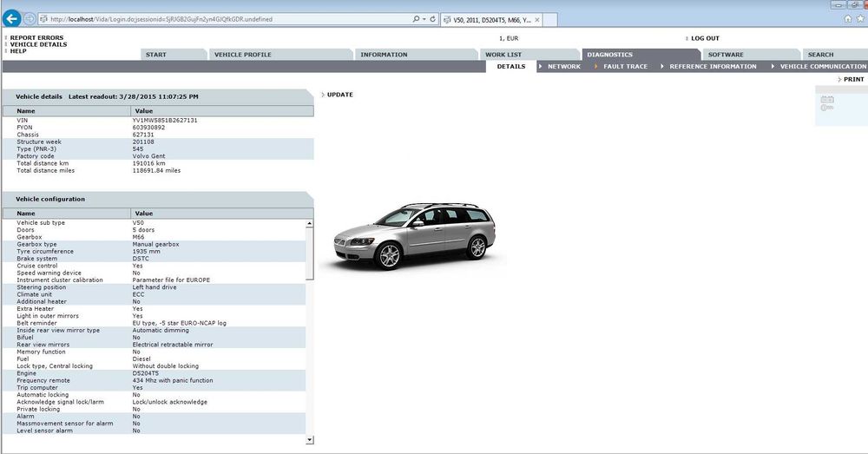Click Automatic dimming value
Image resolution: width=868 pixels, height=454 pixels.
point(161,330)
